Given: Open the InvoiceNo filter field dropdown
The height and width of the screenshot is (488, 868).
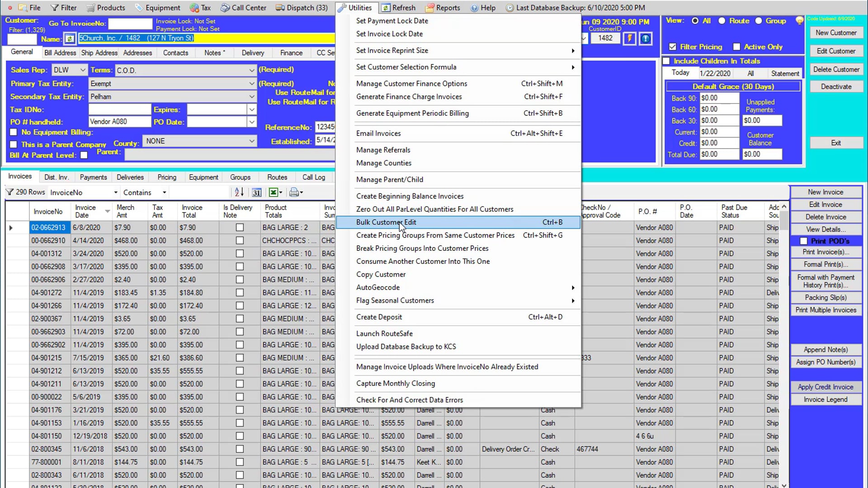Looking at the screenshot, I should (116, 192).
